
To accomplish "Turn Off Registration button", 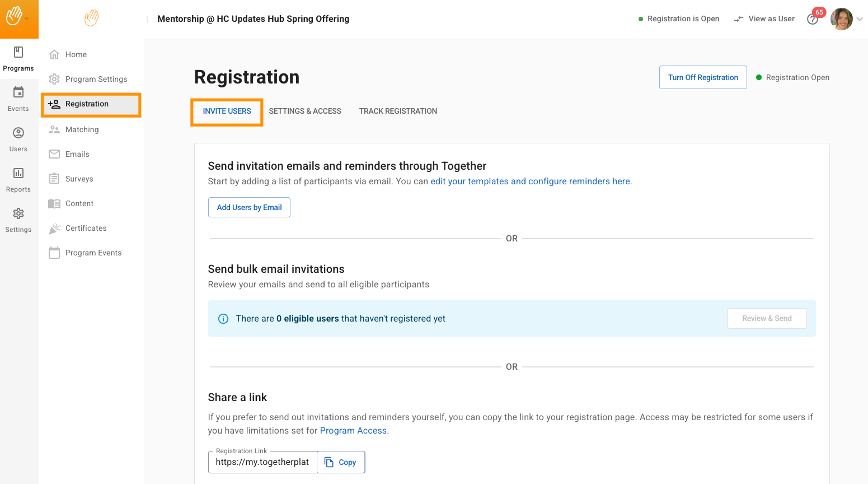I will [703, 77].
